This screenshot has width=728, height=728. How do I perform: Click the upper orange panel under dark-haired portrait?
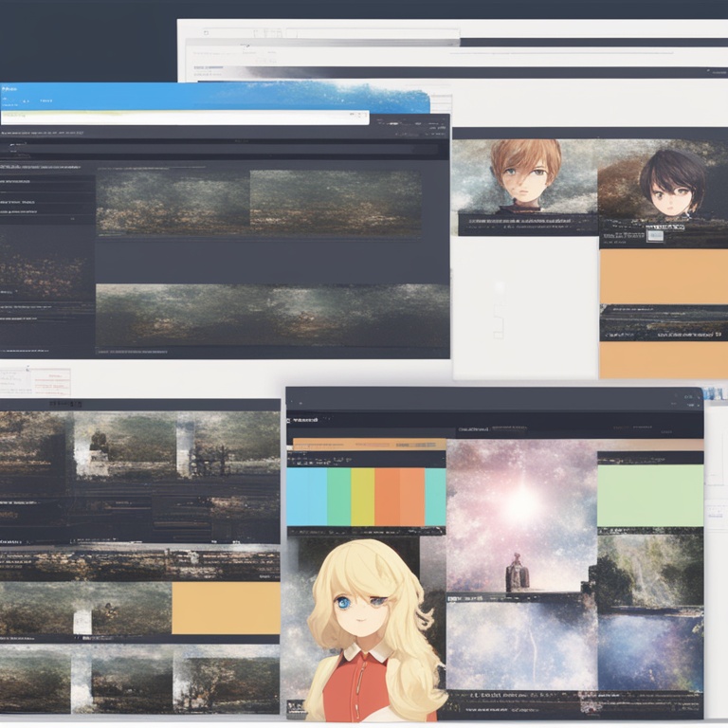(664, 277)
